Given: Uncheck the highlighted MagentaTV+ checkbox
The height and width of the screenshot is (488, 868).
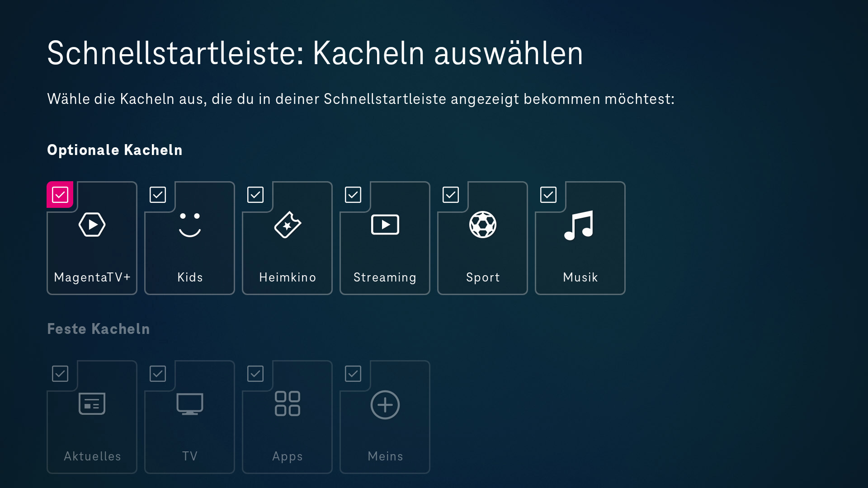Looking at the screenshot, I should pyautogui.click(x=60, y=195).
